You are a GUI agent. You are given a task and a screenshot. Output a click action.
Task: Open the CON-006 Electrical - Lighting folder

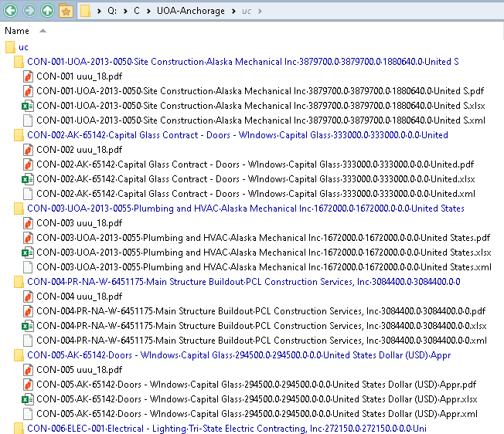coord(226,429)
